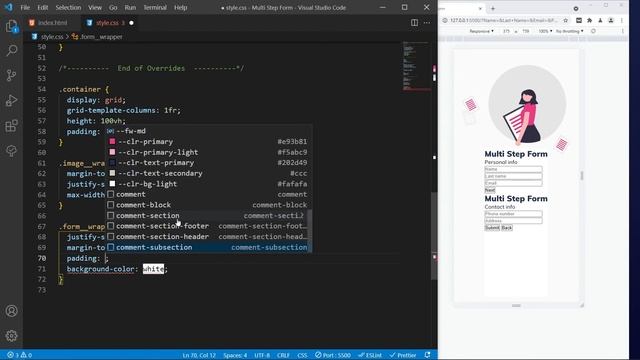The width and height of the screenshot is (640, 360).
Task: Open a new browser tab with the plus button
Action: [493, 8]
